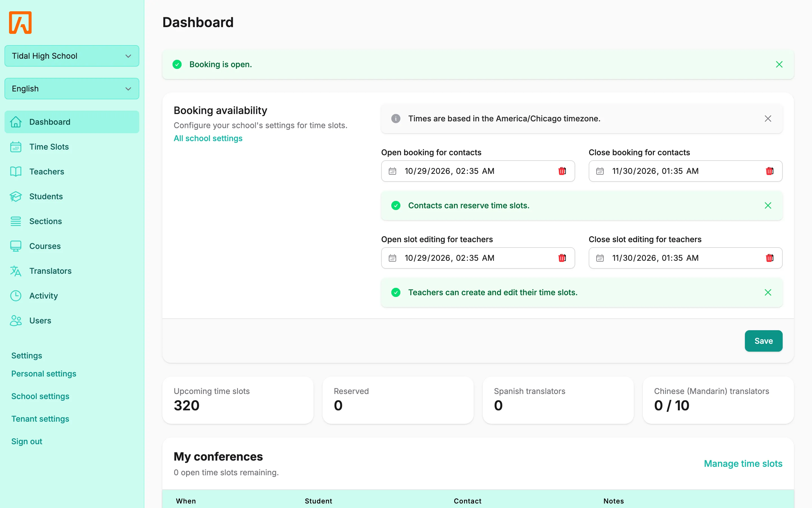Image resolution: width=812 pixels, height=508 pixels.
Task: Open the All school settings link
Action: click(x=208, y=138)
